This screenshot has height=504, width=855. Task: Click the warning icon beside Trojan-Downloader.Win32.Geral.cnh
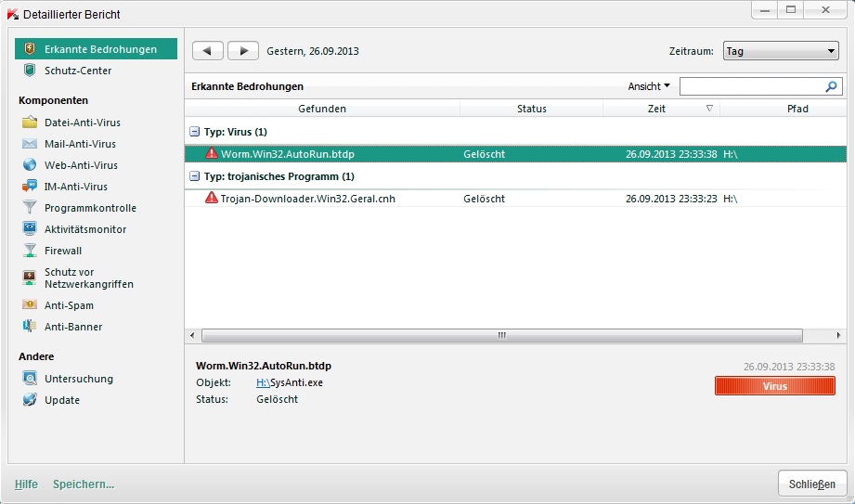tap(211, 198)
